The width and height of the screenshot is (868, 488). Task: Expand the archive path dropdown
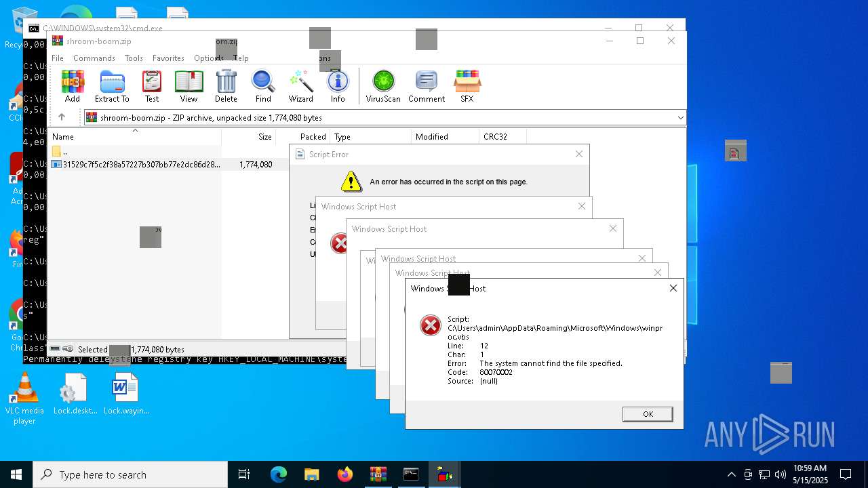(680, 118)
